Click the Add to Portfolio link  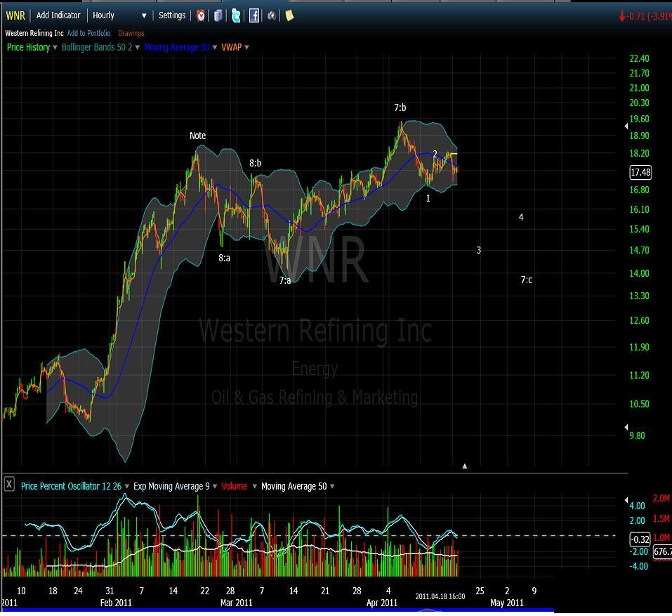(88, 33)
